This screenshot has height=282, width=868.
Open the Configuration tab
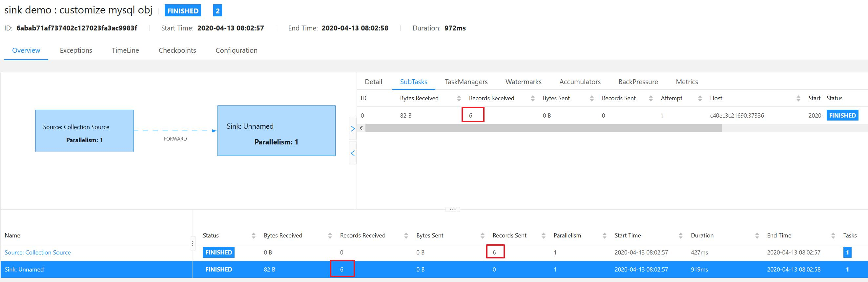point(237,50)
